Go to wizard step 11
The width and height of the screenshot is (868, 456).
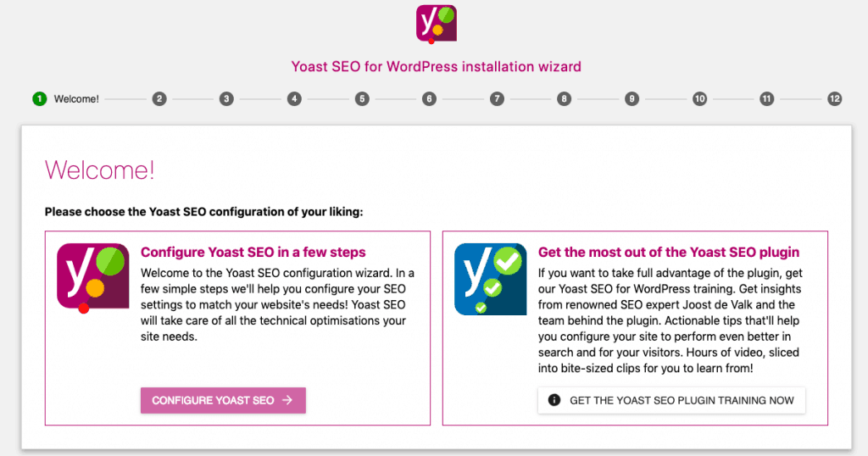pyautogui.click(x=766, y=99)
